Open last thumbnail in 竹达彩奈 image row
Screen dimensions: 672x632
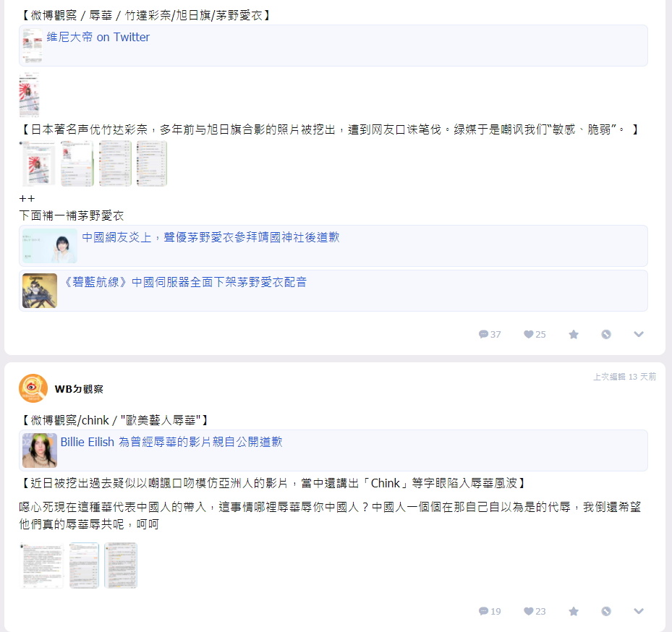tap(152, 163)
